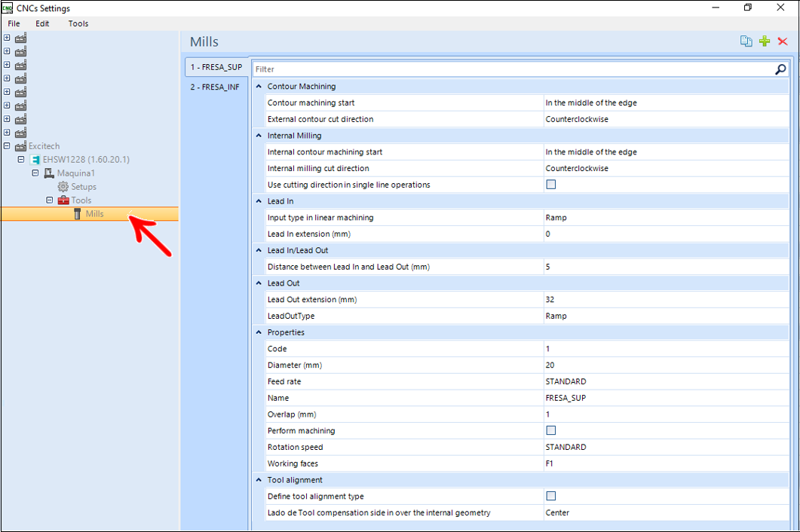Click the Setups gear icon
The width and height of the screenshot is (800, 532).
(x=63, y=187)
